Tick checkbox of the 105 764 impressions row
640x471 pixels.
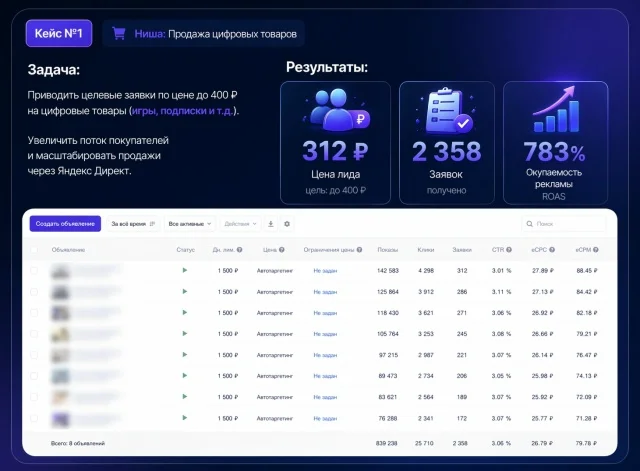[x=34, y=334]
